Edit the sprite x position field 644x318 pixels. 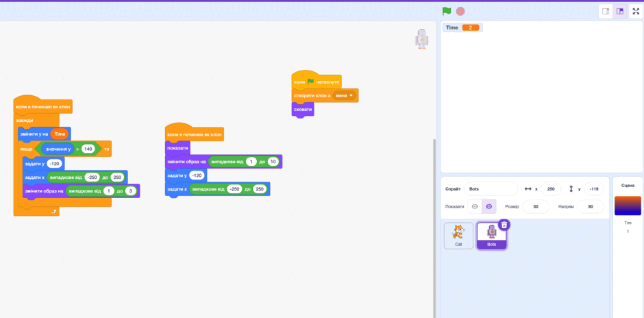pos(552,189)
